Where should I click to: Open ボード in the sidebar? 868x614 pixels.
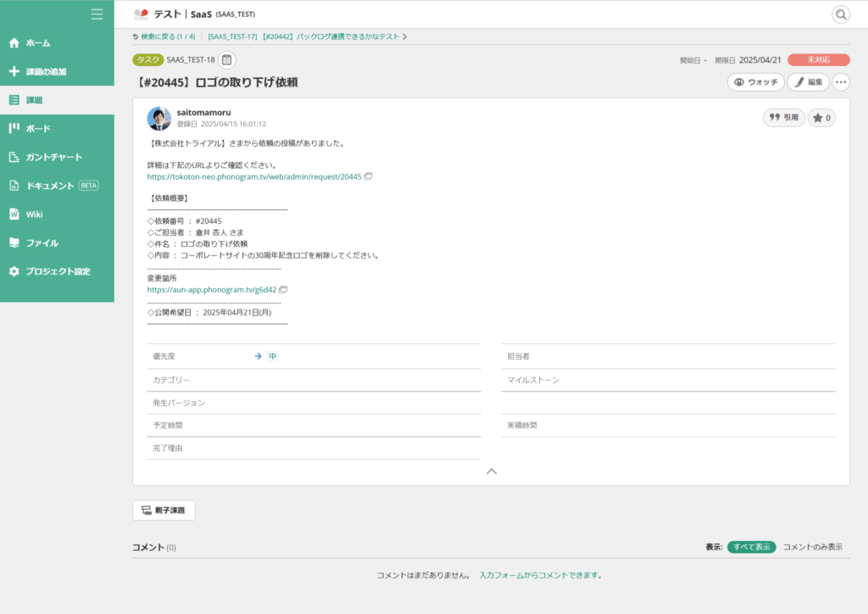point(57,128)
